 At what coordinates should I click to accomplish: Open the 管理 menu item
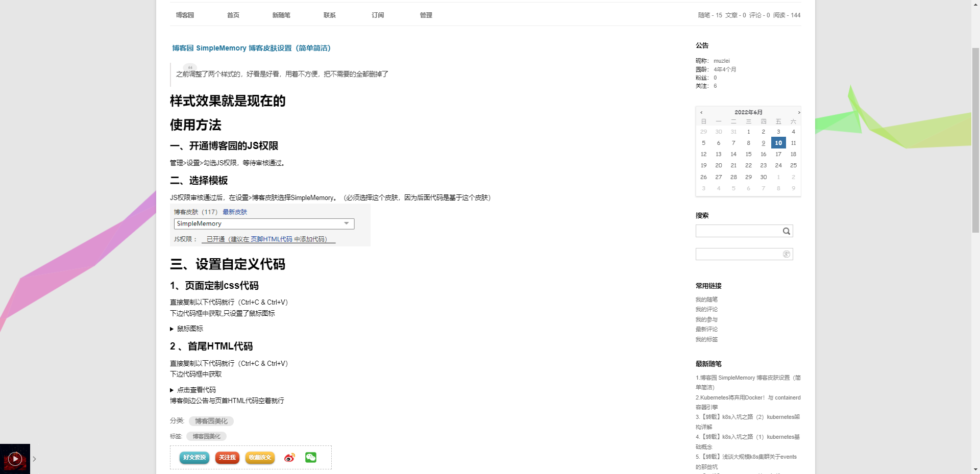click(x=426, y=15)
